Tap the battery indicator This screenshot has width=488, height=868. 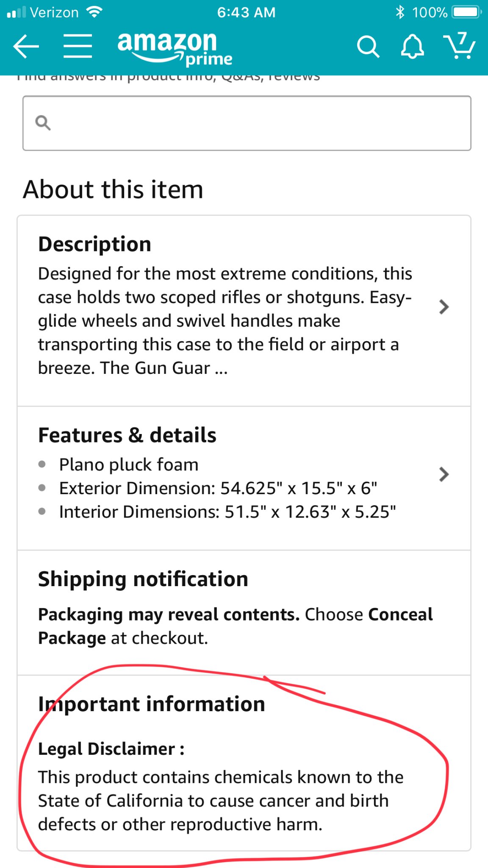pyautogui.click(x=466, y=12)
